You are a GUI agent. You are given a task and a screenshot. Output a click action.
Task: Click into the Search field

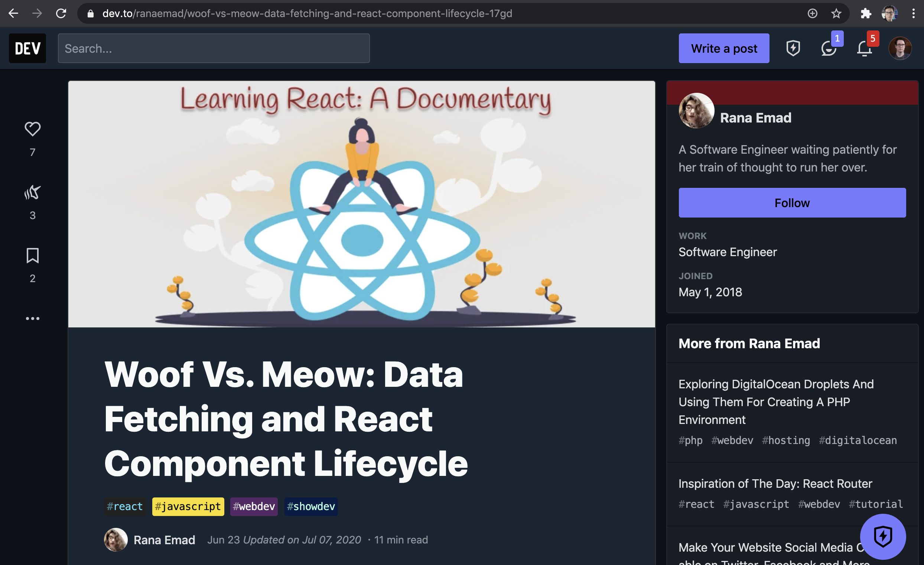tap(214, 48)
